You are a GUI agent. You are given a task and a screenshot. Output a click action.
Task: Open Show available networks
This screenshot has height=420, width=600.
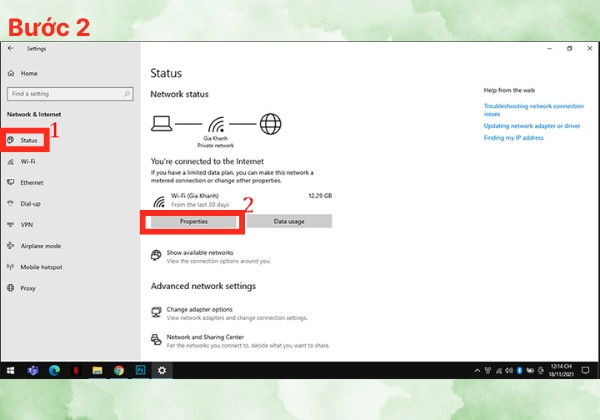click(210, 257)
